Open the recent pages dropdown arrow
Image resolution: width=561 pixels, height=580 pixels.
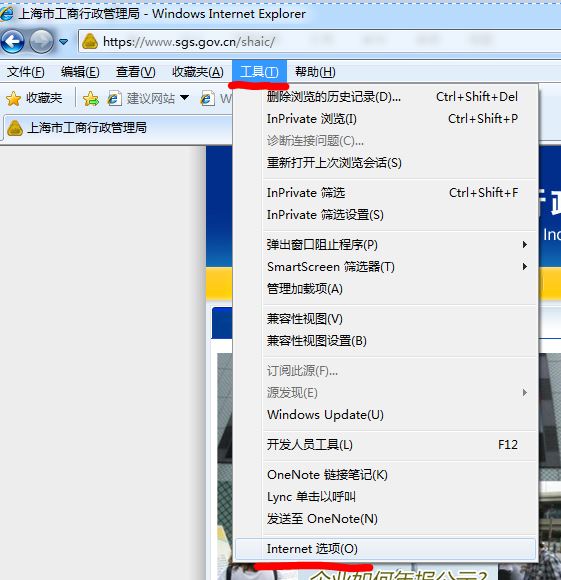(64, 42)
